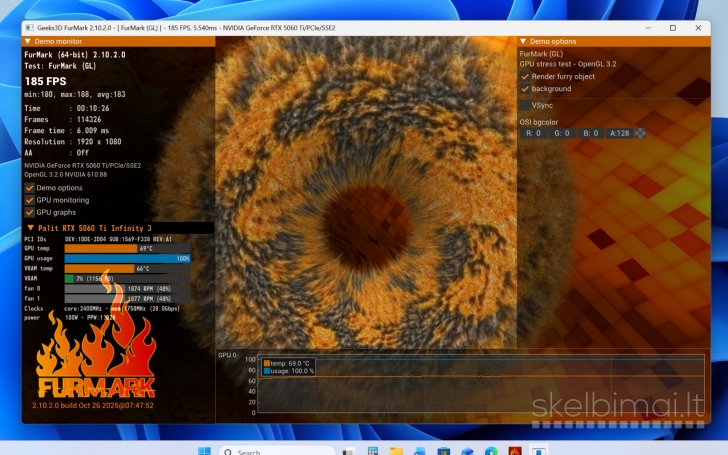Image resolution: width=728 pixels, height=455 pixels.
Task: Click the taskbar Search box
Action: click(x=277, y=451)
